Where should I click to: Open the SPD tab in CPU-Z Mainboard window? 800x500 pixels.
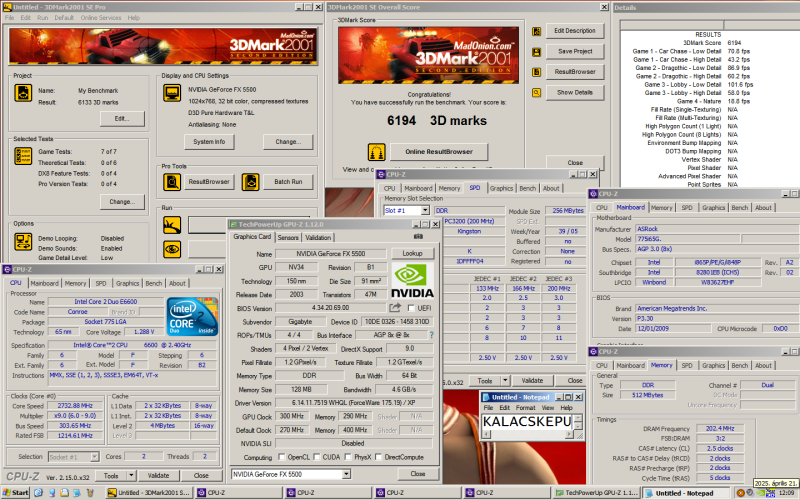pyautogui.click(x=687, y=208)
